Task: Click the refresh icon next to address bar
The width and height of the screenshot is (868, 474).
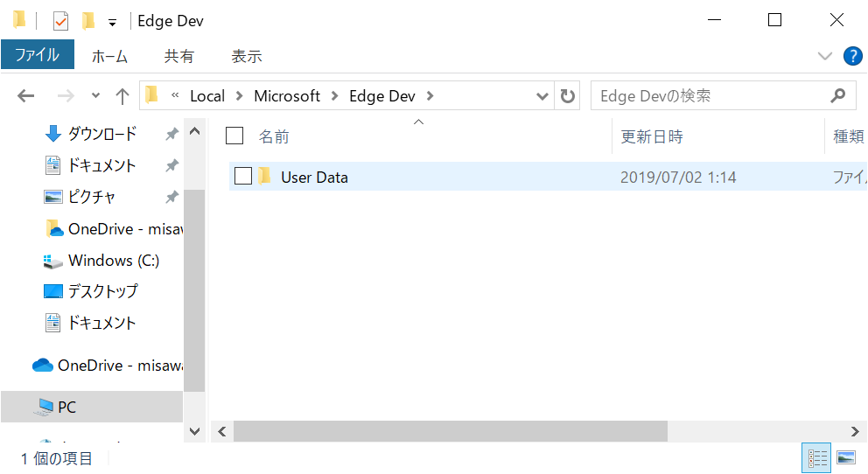Action: 567,95
